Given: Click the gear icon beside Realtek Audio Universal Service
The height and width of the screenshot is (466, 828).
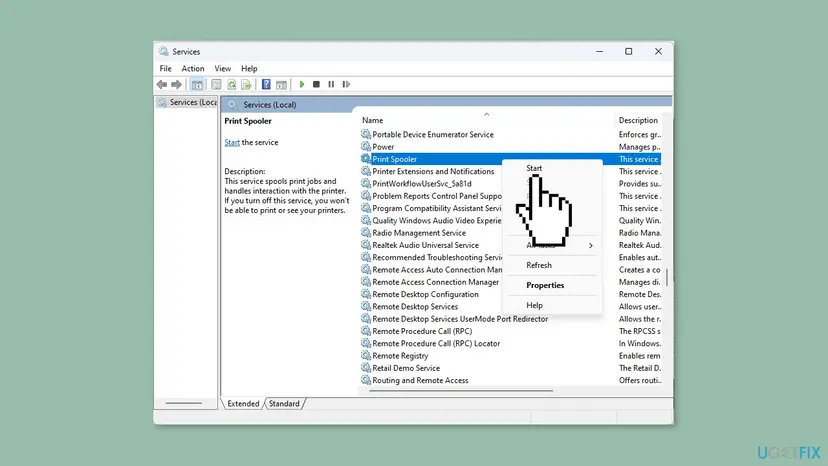Looking at the screenshot, I should [365, 245].
